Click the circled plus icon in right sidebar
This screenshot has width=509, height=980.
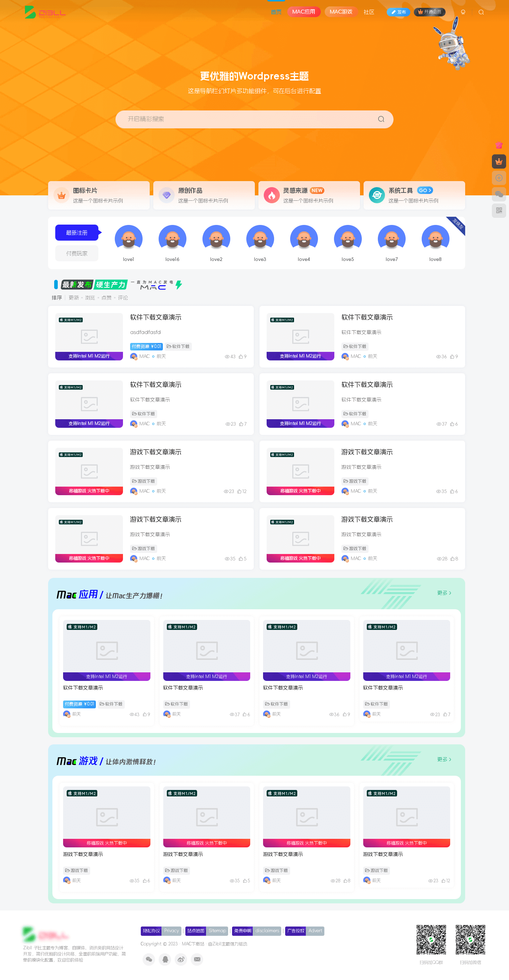[499, 178]
